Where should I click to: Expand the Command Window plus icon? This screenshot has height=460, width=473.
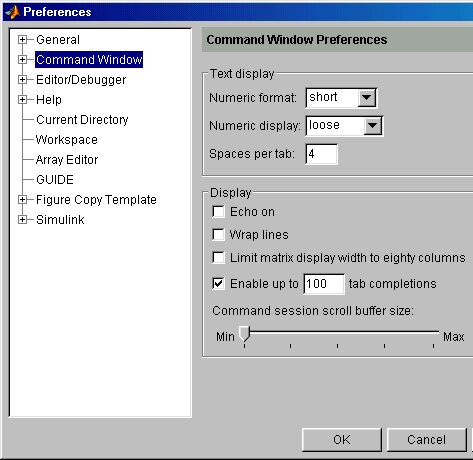click(x=22, y=60)
